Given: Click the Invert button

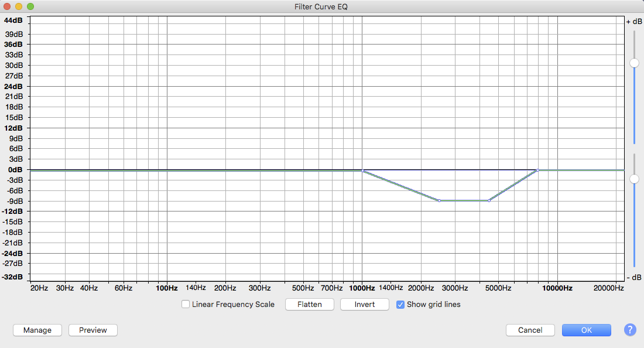Looking at the screenshot, I should point(364,305).
